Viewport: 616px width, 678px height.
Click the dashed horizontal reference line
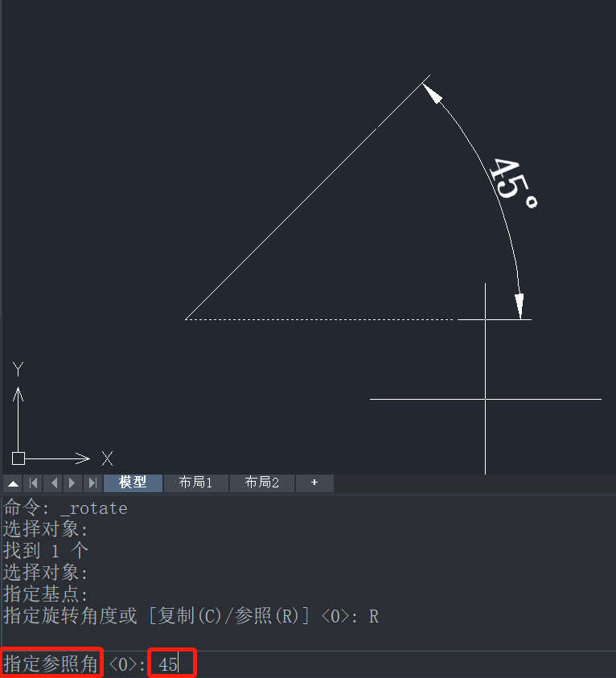[x=320, y=319]
